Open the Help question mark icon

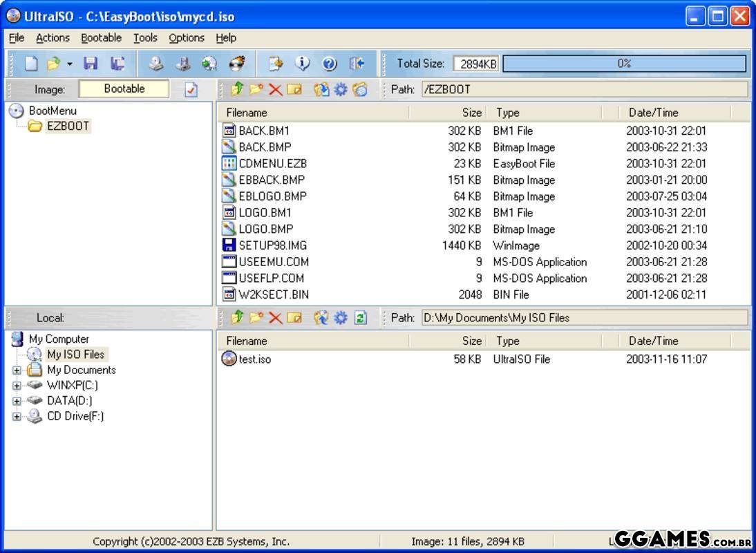click(330, 64)
